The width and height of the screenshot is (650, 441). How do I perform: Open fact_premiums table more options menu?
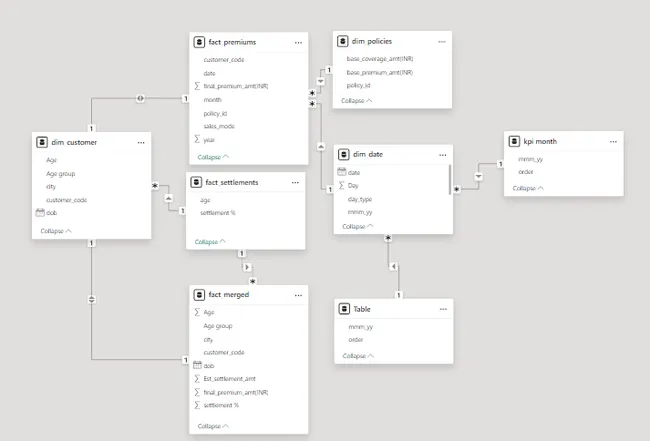(298, 43)
